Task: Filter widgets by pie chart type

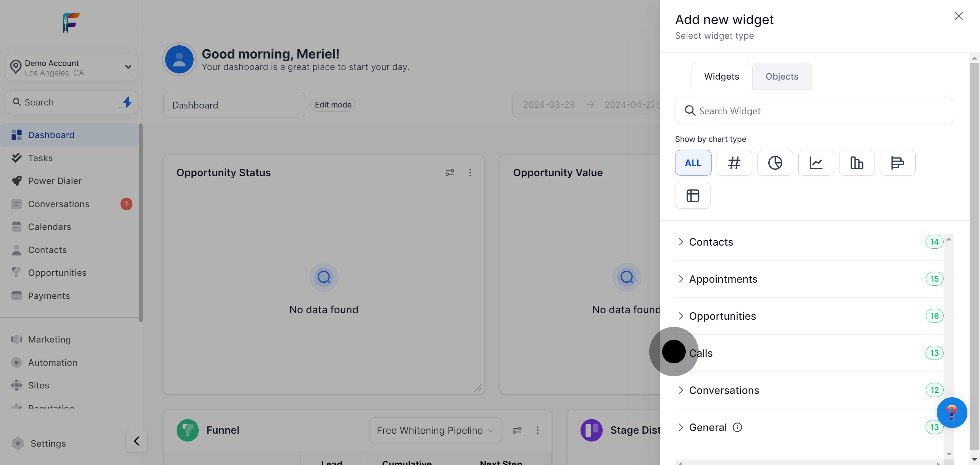Action: [x=775, y=163]
